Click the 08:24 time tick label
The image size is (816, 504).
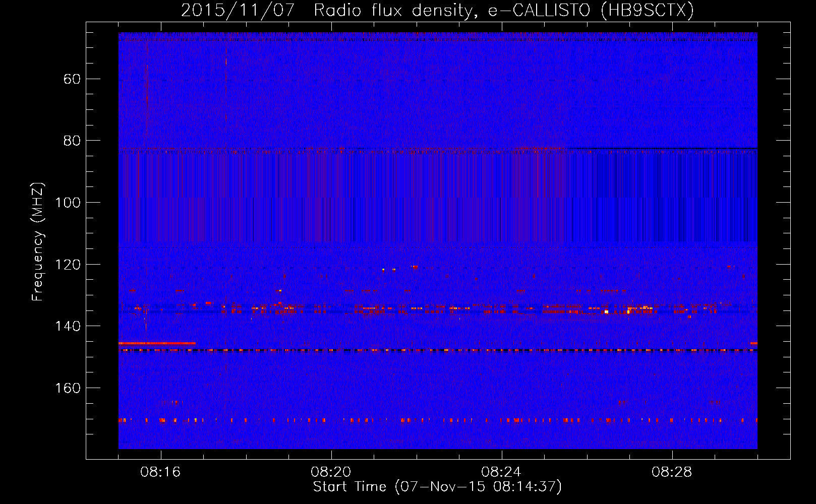point(501,472)
